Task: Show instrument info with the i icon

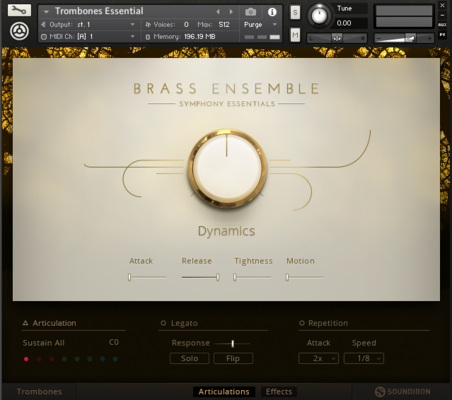Action: [272, 12]
